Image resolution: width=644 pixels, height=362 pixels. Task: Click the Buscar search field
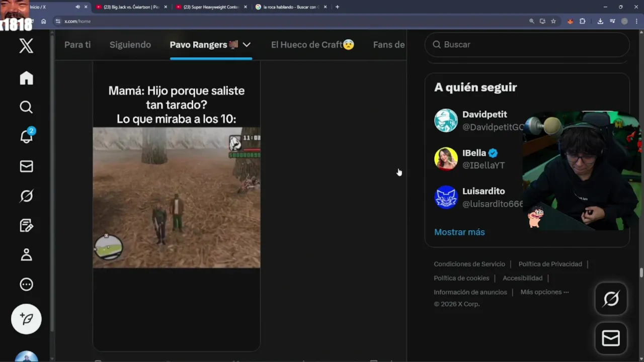(x=527, y=45)
